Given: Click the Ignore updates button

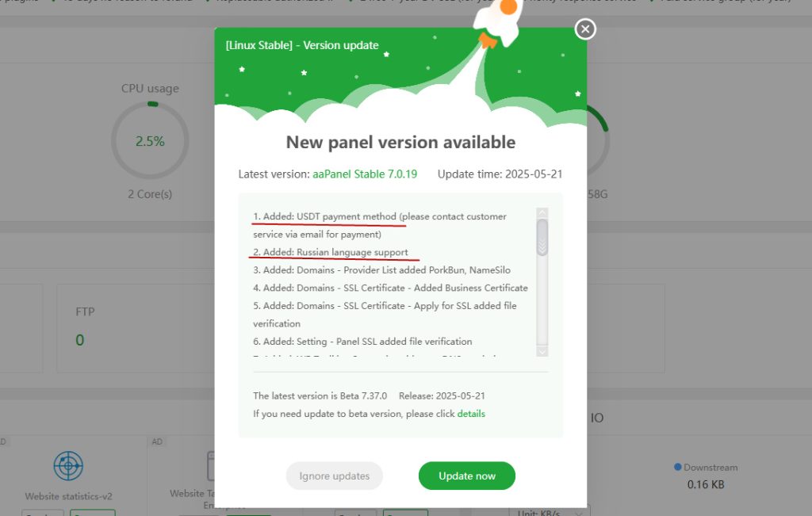Looking at the screenshot, I should (x=334, y=476).
